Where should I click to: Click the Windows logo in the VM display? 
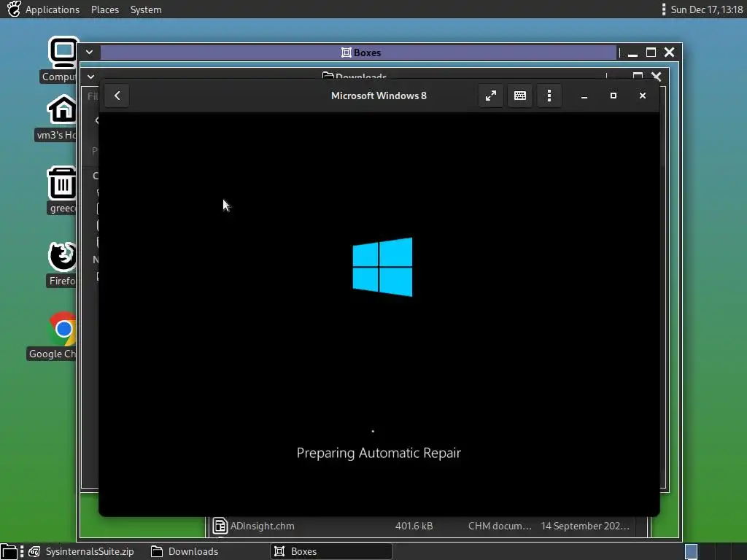[x=382, y=267]
